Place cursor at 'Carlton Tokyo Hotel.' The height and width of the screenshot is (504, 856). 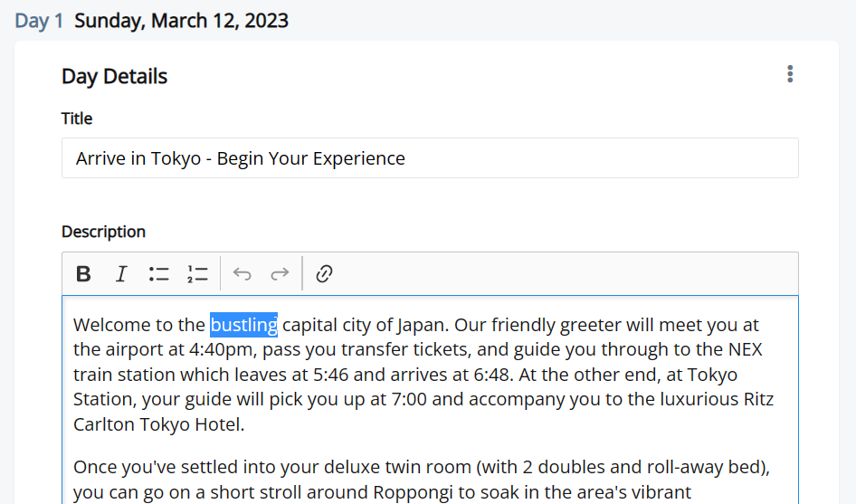point(159,424)
